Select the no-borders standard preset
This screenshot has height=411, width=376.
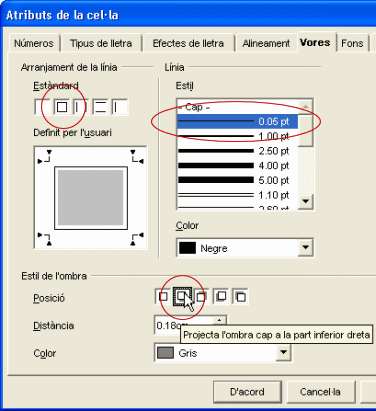[x=42, y=107]
